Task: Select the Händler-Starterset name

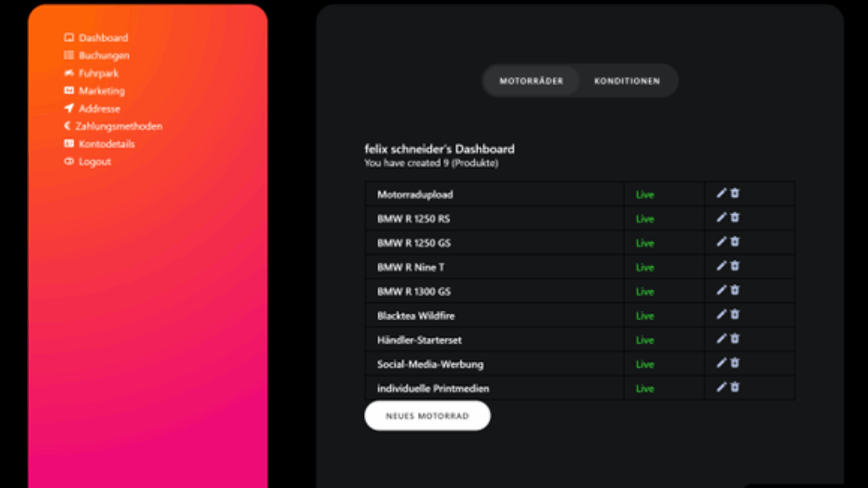Action: pyautogui.click(x=419, y=341)
